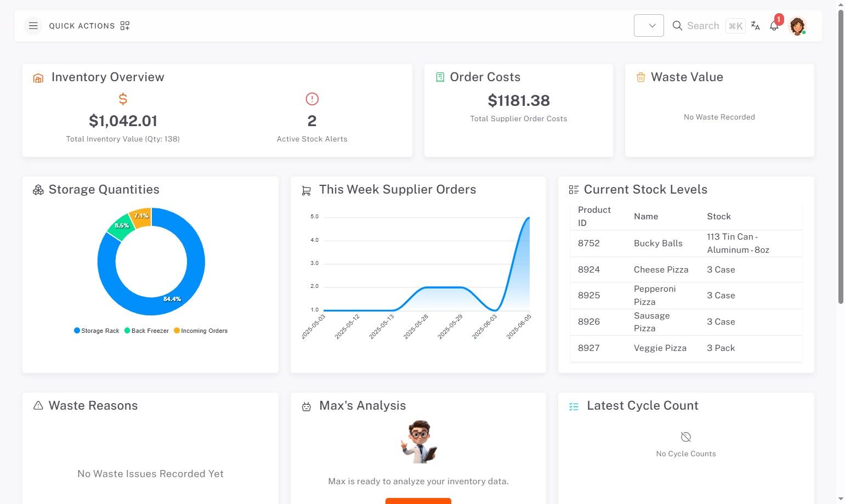Open the language translation icon
This screenshot has width=845, height=504.
755,26
